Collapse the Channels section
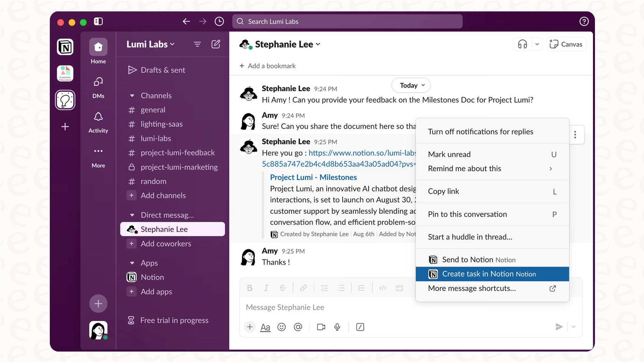The width and height of the screenshot is (644, 362). coord(132,95)
